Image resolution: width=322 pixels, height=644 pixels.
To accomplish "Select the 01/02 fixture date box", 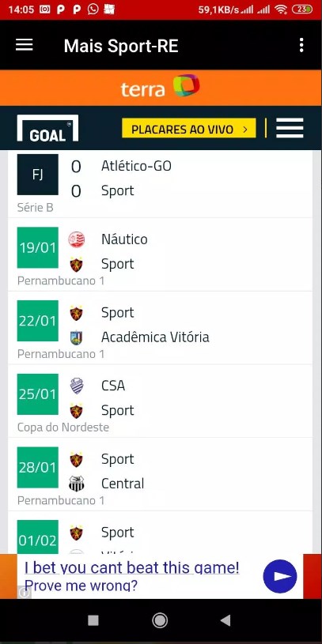I will 38,537.
